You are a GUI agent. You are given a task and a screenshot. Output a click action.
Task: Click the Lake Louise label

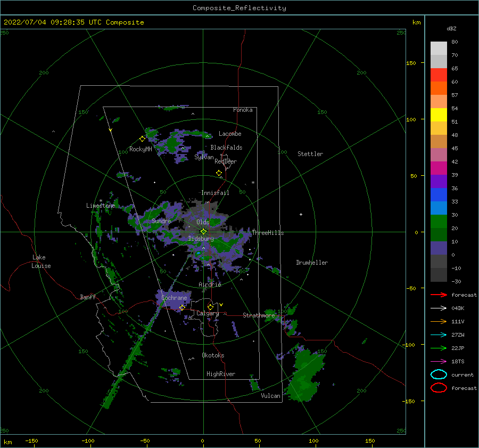tap(41, 262)
